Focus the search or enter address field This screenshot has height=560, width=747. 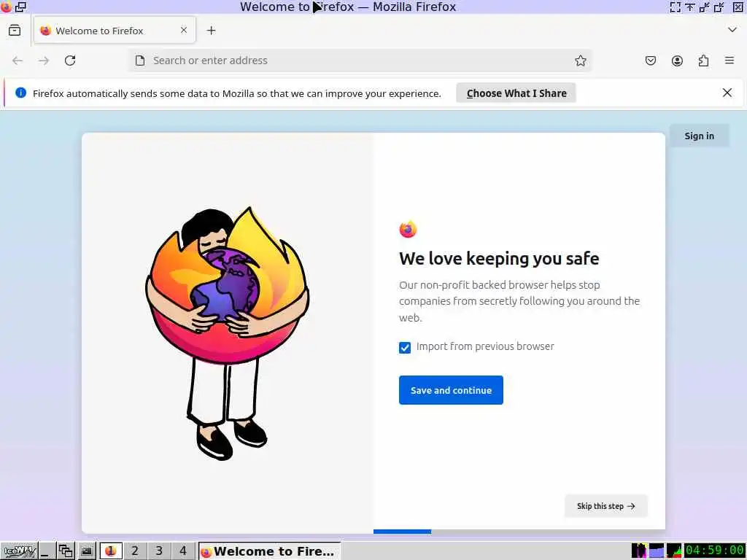[360, 61]
